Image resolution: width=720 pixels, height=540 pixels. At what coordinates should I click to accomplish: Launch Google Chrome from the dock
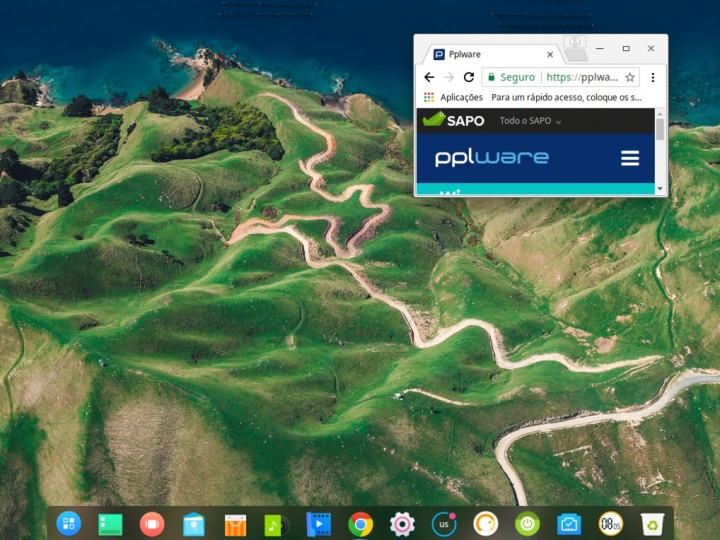[x=361, y=523]
